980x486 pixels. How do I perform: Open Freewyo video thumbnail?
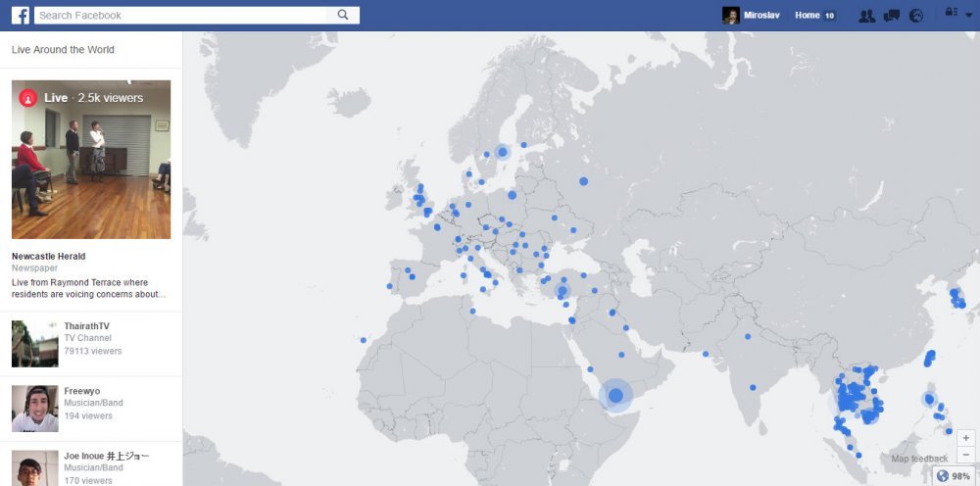[x=35, y=409]
